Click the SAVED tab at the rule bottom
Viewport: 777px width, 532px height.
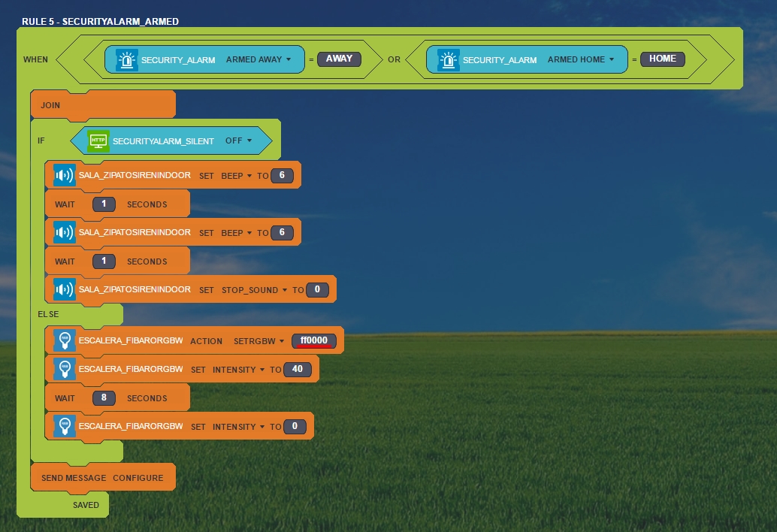86,505
